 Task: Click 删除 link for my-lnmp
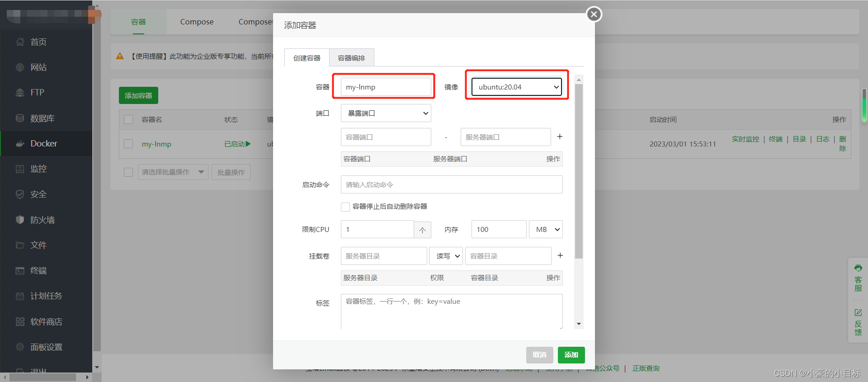point(843,144)
